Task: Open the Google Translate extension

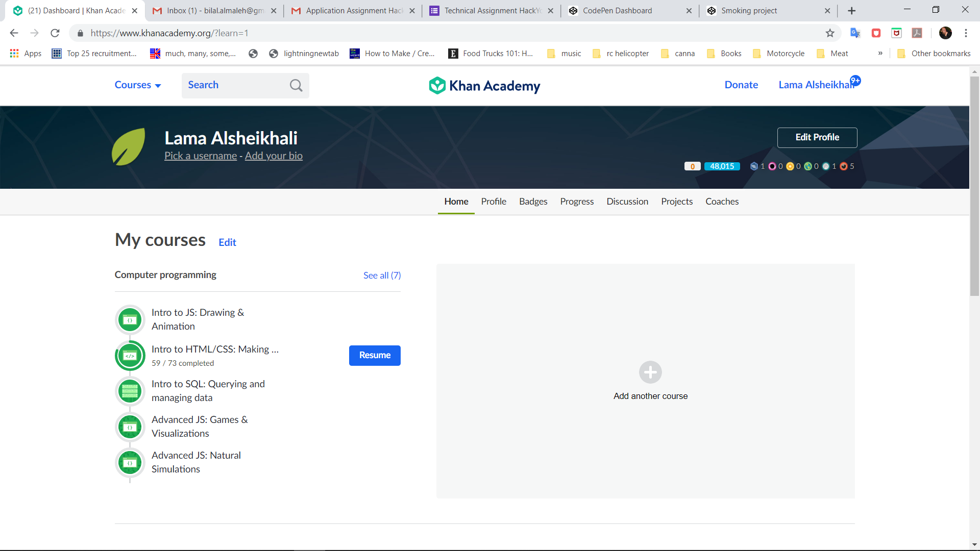Action: pyautogui.click(x=855, y=33)
